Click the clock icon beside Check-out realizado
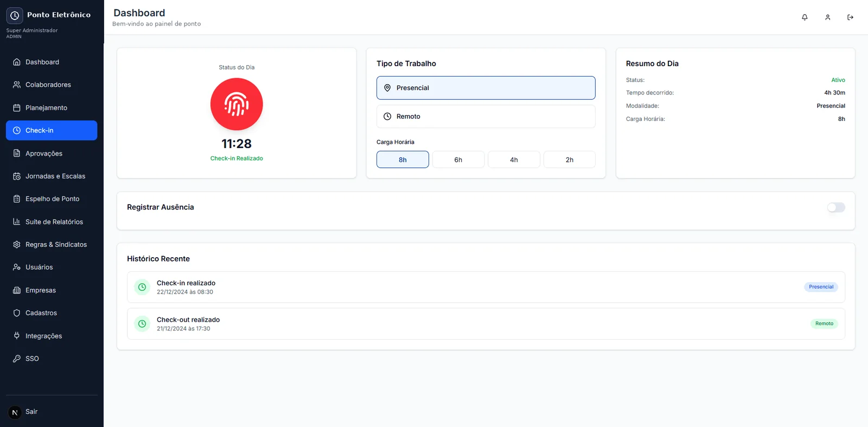Image resolution: width=868 pixels, height=427 pixels. [142, 324]
